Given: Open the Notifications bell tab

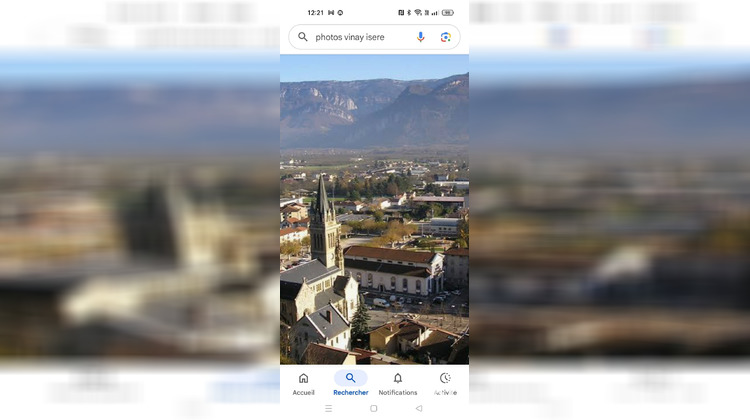Looking at the screenshot, I should pyautogui.click(x=398, y=384).
